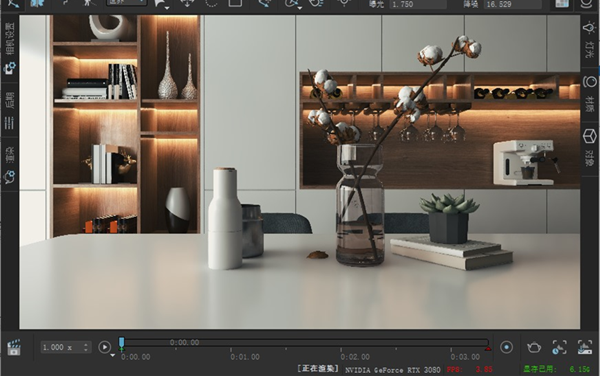
Task: Click the teapot render icon
Action: pyautogui.click(x=534, y=347)
